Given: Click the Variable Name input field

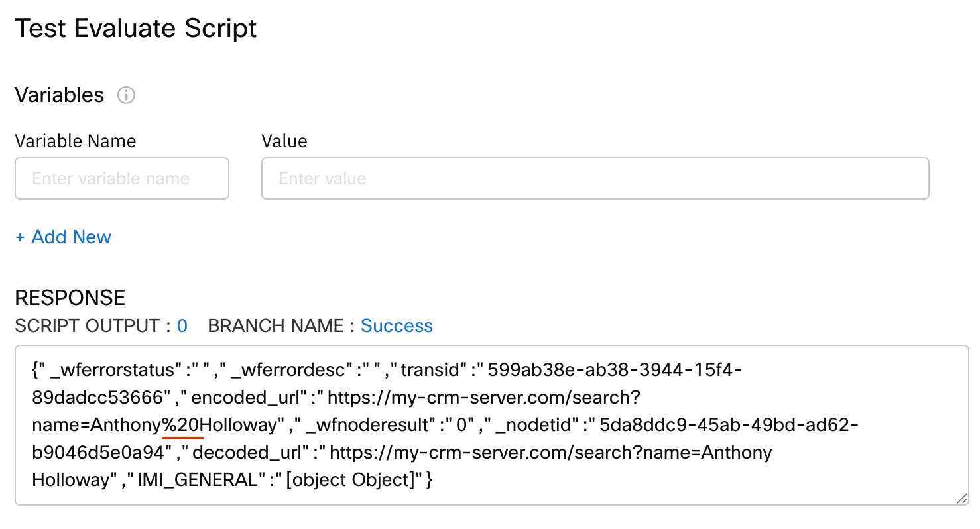Looking at the screenshot, I should pos(122,178).
